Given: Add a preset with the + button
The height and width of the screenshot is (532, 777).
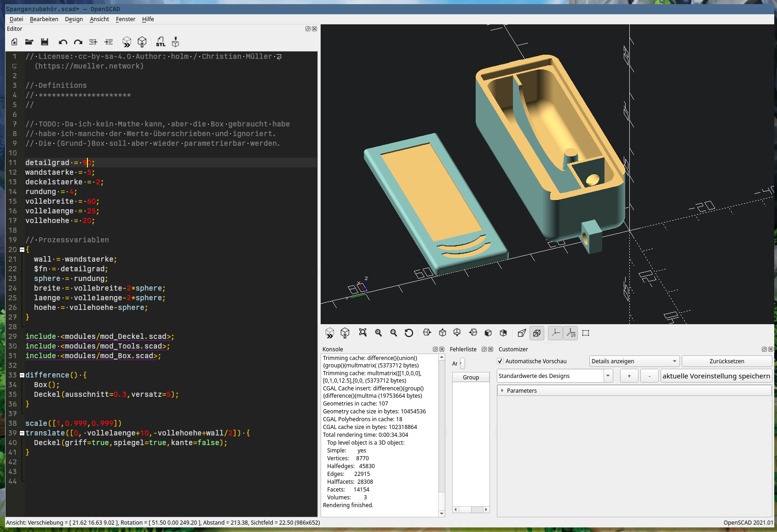Looking at the screenshot, I should 629,376.
